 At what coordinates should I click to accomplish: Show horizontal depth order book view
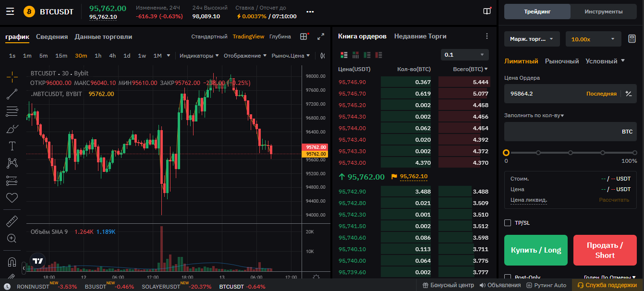(x=355, y=55)
